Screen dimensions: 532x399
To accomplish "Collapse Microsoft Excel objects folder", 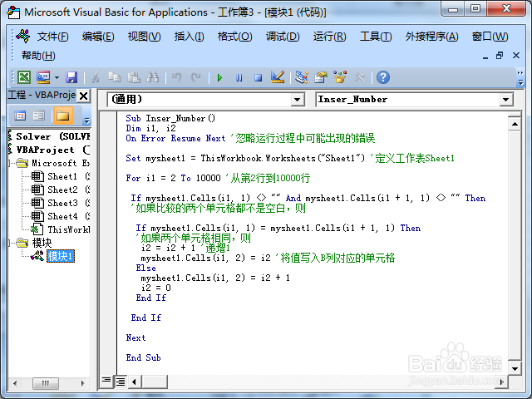I will pyautogui.click(x=10, y=163).
